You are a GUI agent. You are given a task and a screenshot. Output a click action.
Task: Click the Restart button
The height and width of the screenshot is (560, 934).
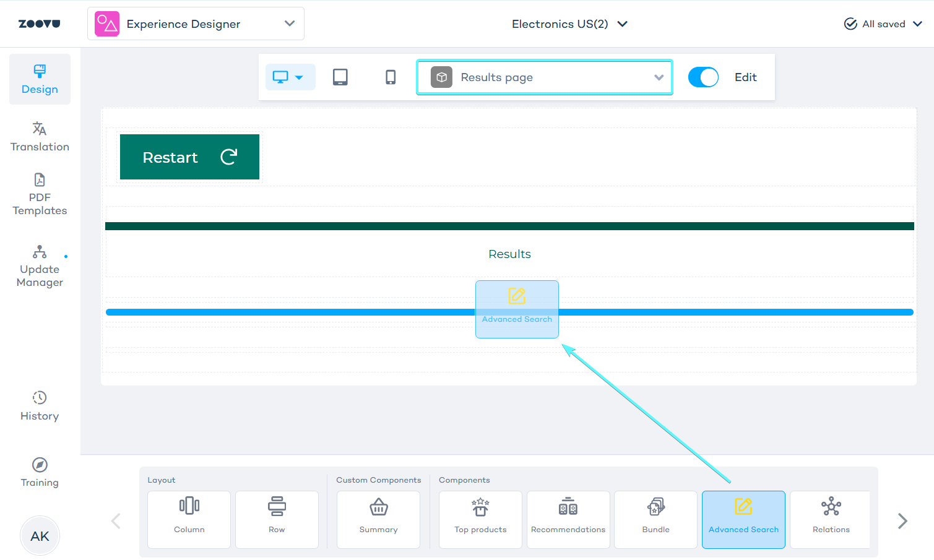[x=189, y=157]
